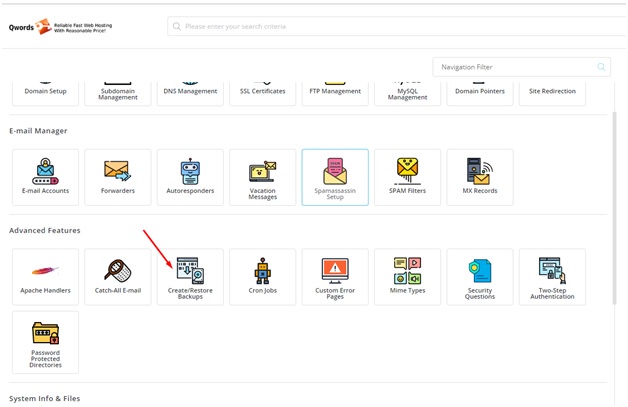Open E-mail Accounts icon
The width and height of the screenshot is (628, 407).
point(45,177)
